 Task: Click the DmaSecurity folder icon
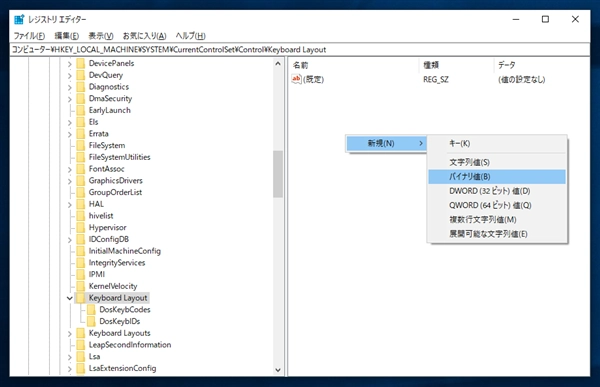(x=80, y=99)
